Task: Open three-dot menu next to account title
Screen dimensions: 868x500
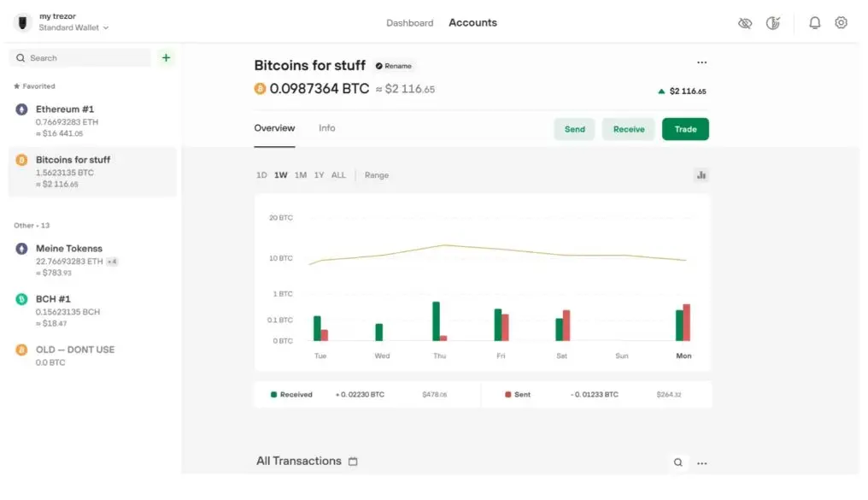Action: [x=701, y=62]
